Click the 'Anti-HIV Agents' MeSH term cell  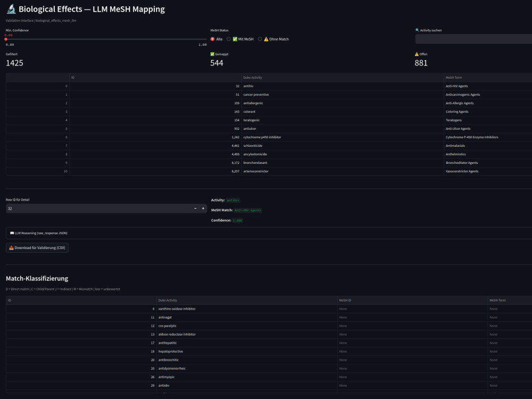coord(488,86)
